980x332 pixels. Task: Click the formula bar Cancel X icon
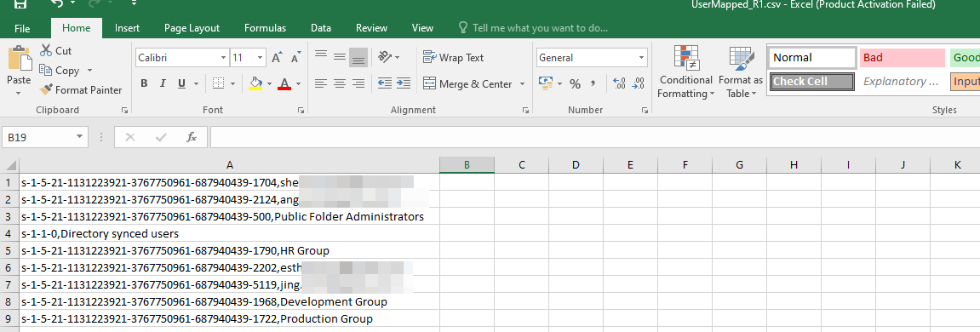pos(130,137)
